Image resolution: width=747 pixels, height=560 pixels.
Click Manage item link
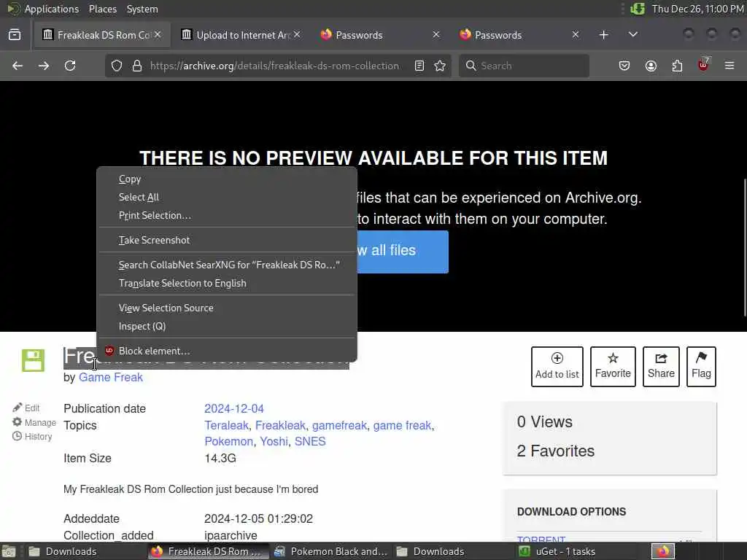34,422
